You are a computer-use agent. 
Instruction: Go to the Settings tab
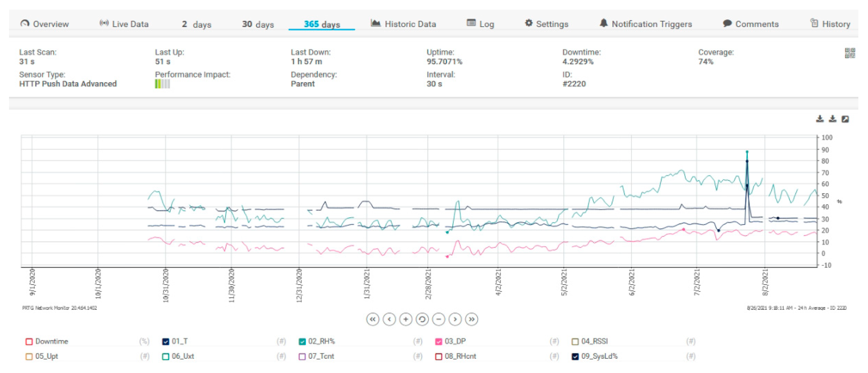546,24
